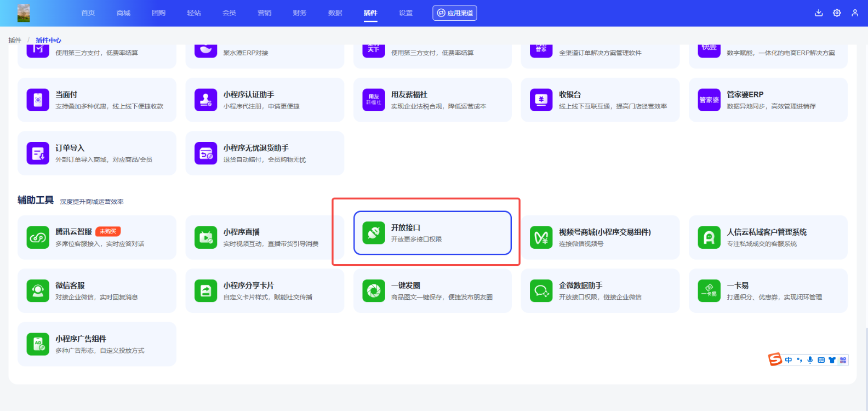Open the 腾讯云智服 plugin icon
This screenshot has height=411, width=868.
point(38,237)
